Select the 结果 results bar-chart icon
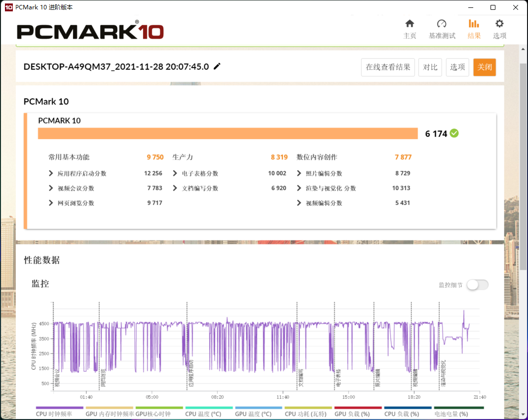Screen dimensions: 528x420 (473, 24)
